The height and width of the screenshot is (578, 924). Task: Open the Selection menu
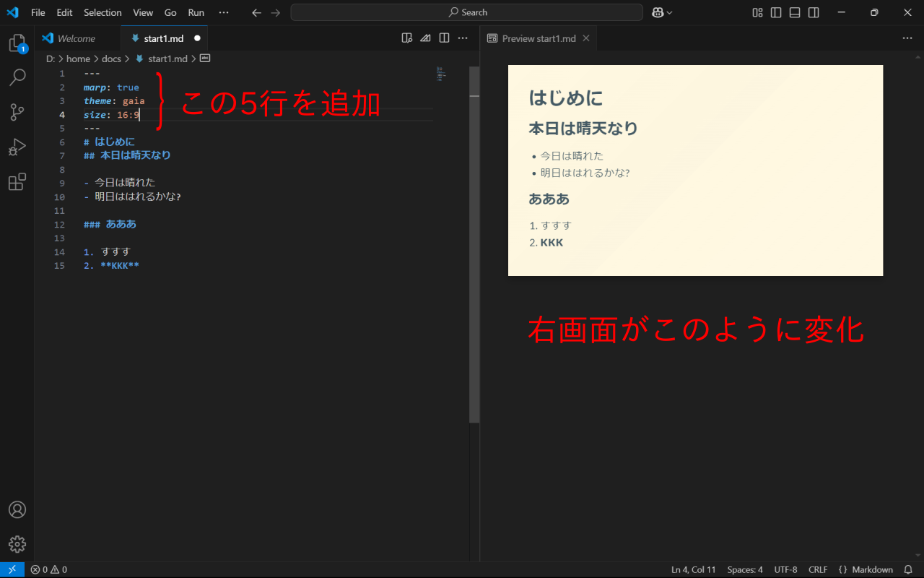coord(103,12)
